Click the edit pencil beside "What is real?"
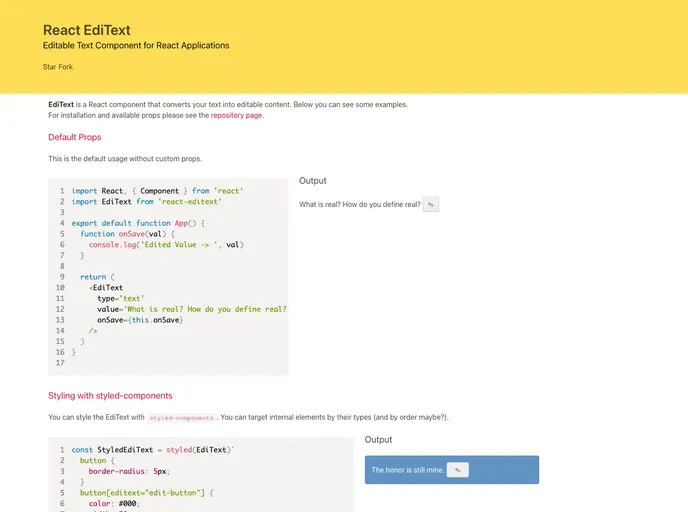 pyautogui.click(x=430, y=204)
